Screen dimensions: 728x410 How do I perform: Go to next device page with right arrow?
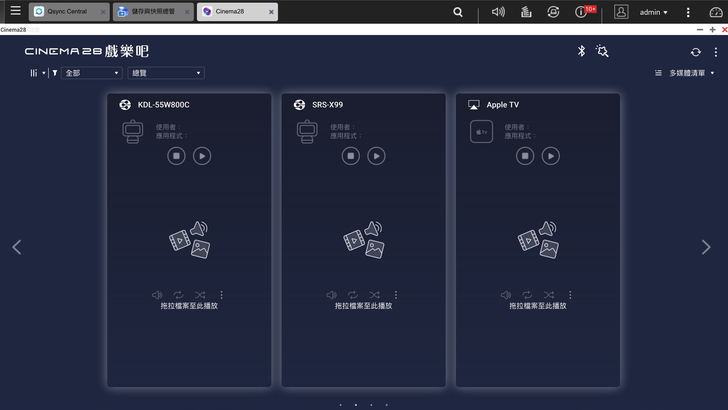tap(706, 247)
